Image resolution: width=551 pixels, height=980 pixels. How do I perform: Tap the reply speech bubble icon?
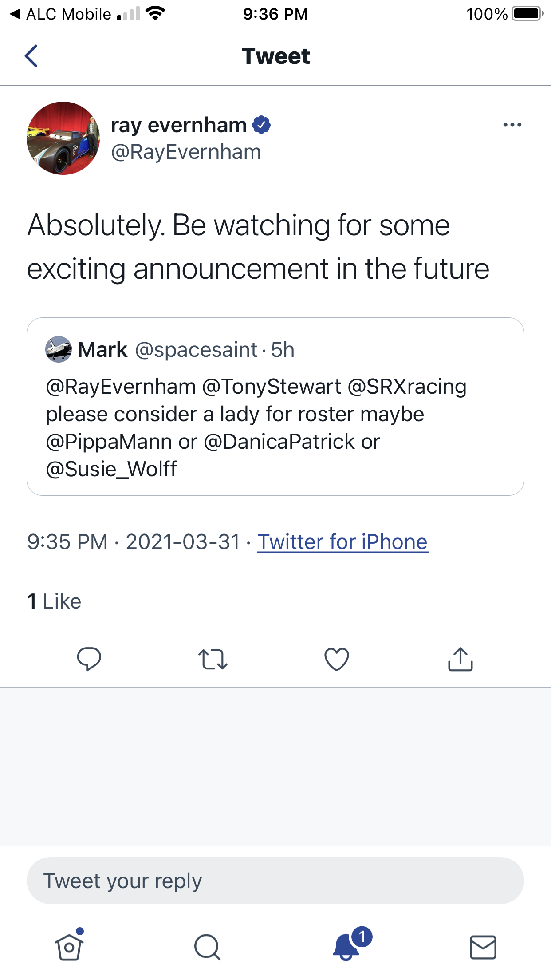(89, 659)
